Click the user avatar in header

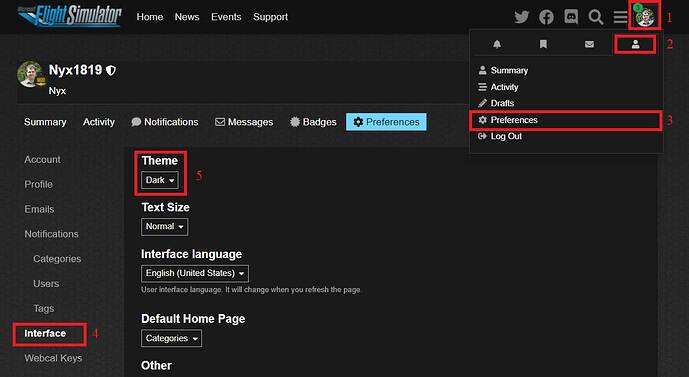(x=645, y=17)
